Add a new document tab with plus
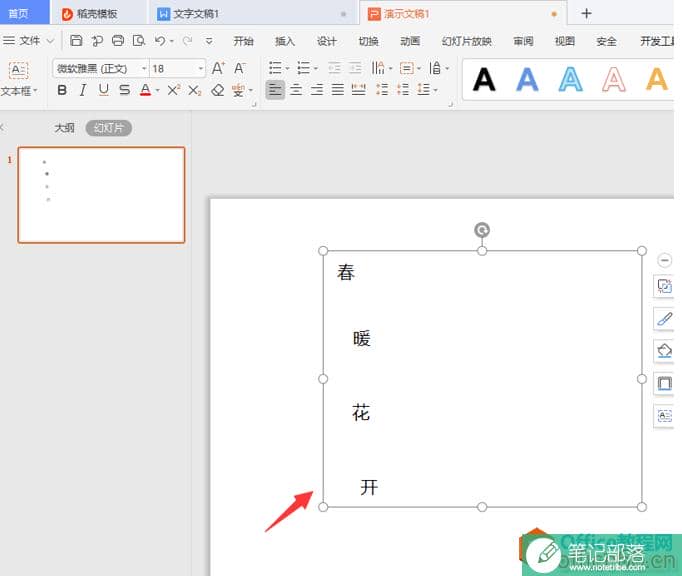The image size is (682, 576). tap(586, 13)
